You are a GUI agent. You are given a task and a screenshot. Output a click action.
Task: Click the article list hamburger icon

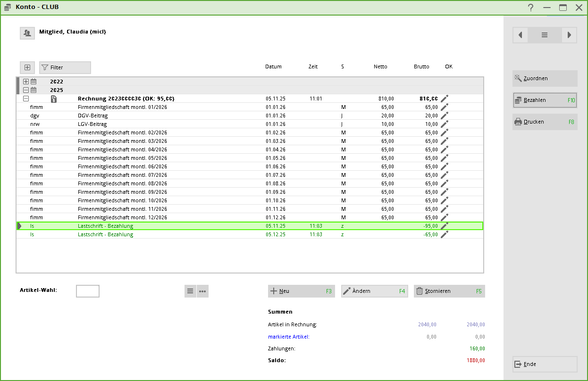190,291
